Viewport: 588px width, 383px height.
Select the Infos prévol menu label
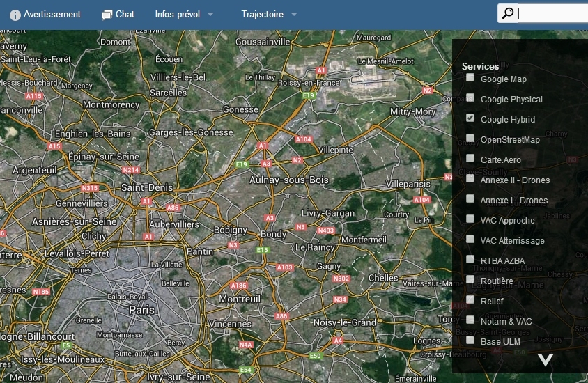pyautogui.click(x=178, y=14)
